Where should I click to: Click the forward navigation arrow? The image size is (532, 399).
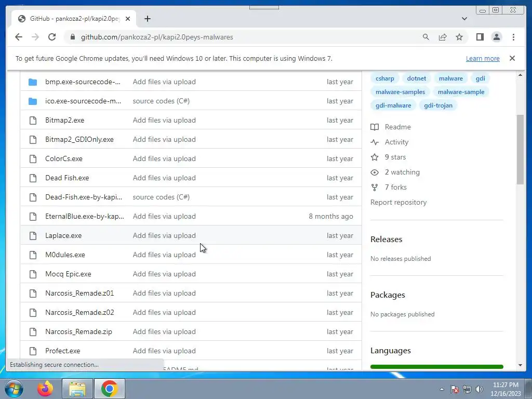(35, 37)
